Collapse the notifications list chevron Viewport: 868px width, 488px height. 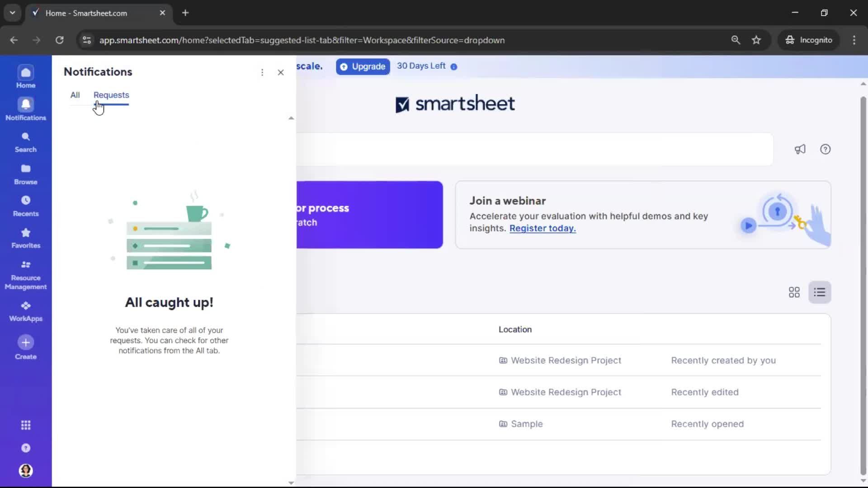(x=291, y=118)
